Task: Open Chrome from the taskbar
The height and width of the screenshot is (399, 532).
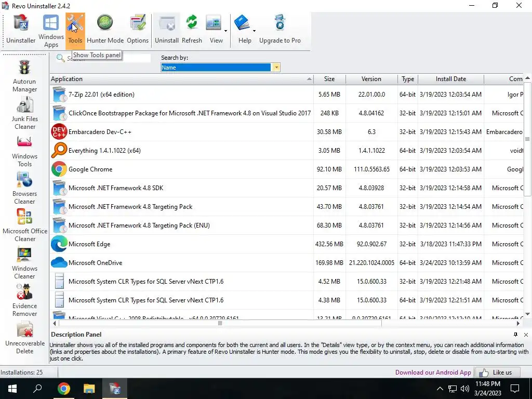Action: (63, 389)
